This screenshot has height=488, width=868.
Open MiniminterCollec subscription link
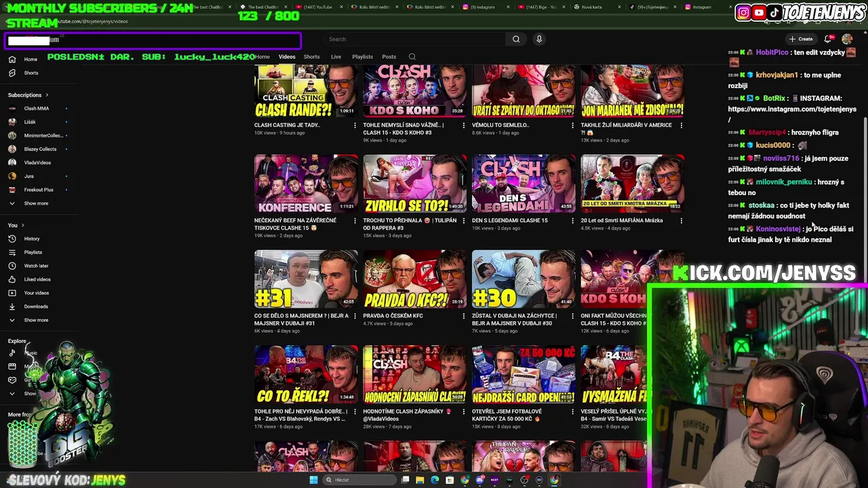[43, 136]
